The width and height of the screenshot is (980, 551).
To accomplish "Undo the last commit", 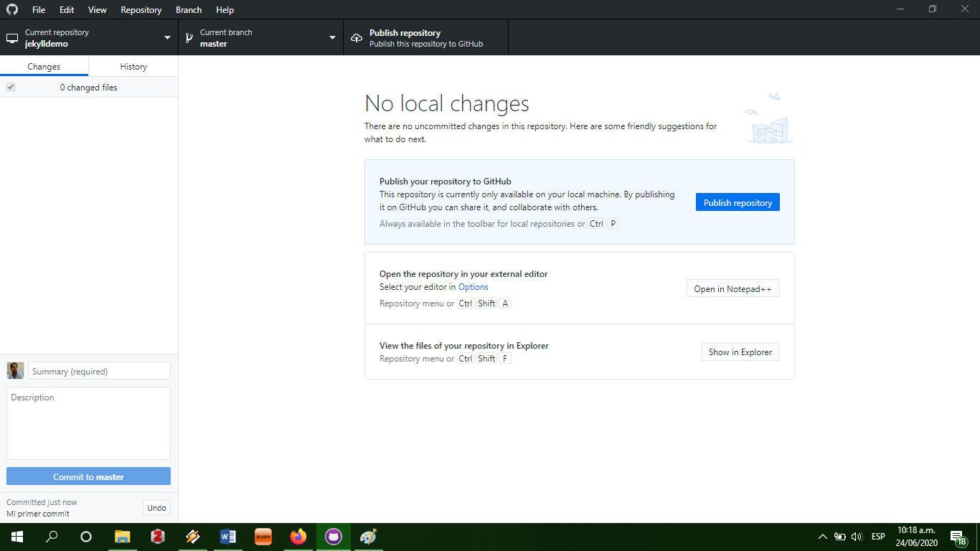I will pos(156,507).
